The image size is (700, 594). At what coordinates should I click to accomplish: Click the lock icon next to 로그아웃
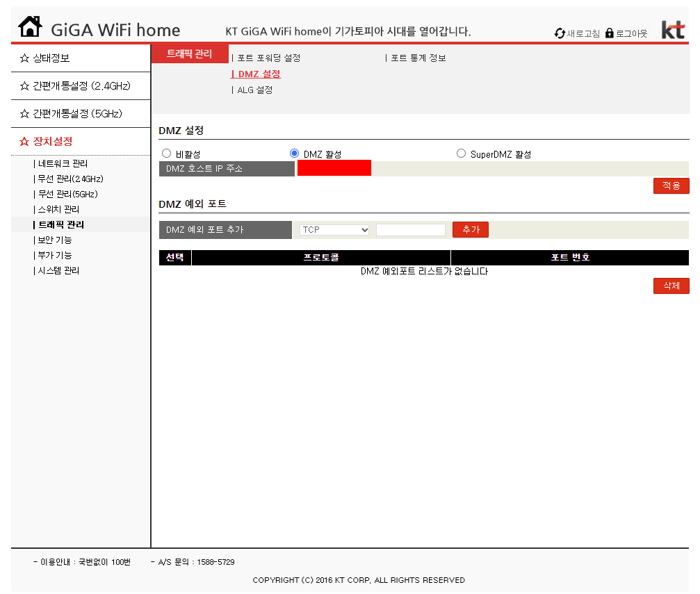pyautogui.click(x=610, y=33)
